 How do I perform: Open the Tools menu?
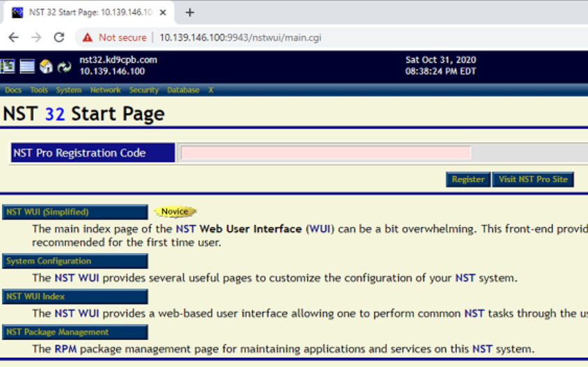39,90
